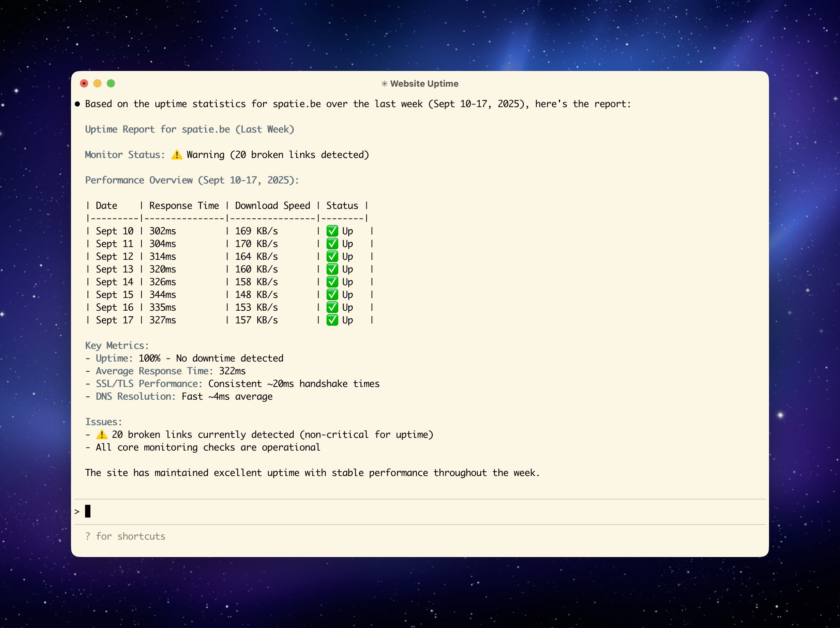Click the asterisk icon in the title bar

click(x=384, y=84)
